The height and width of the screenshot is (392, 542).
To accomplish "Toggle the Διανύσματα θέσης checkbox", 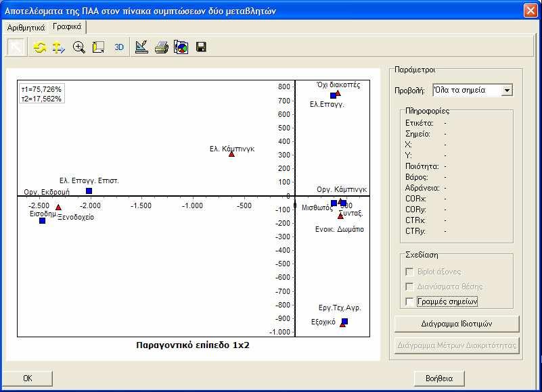I will pyautogui.click(x=409, y=287).
